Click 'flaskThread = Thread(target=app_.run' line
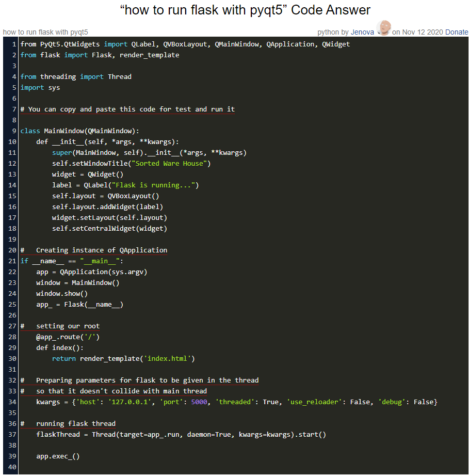This screenshot has width=469, height=476. click(181, 435)
